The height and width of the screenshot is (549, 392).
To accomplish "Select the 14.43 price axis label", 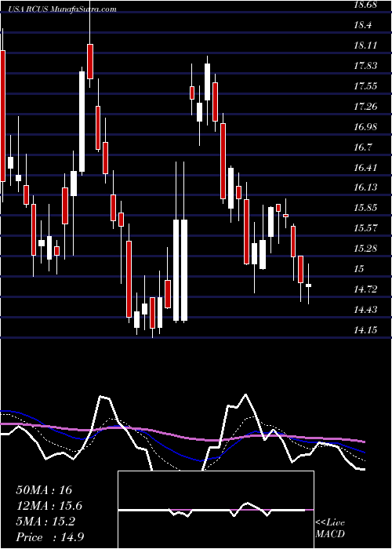I will click(365, 310).
